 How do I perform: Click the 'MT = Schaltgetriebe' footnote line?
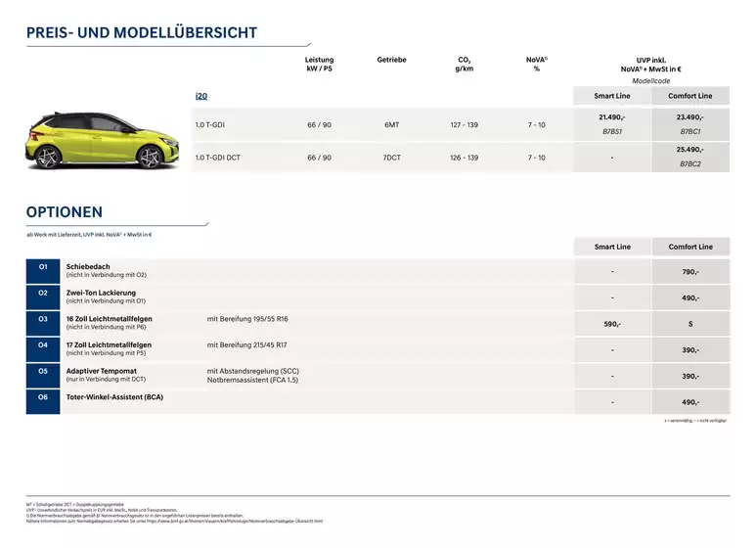pyautogui.click(x=74, y=505)
